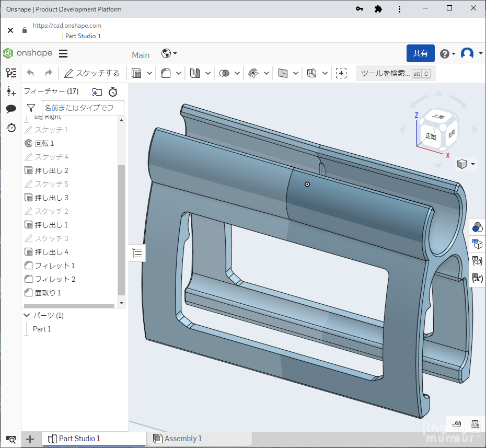
Task: Switch to the Assembly 1 tab
Action: (x=199, y=439)
